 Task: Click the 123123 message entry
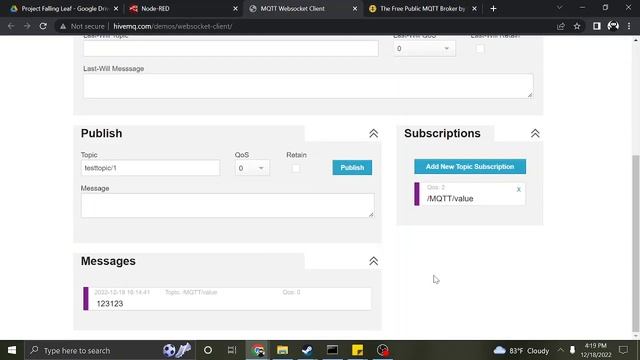pyautogui.click(x=227, y=299)
